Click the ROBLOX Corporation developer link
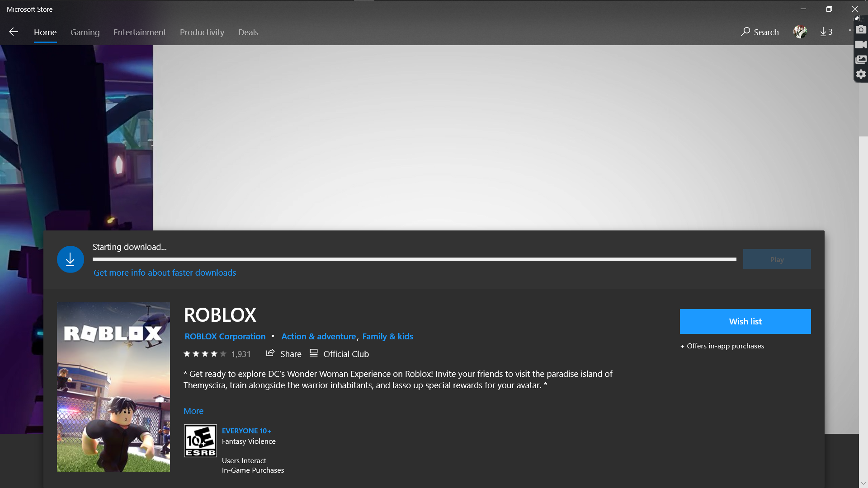The height and width of the screenshot is (488, 868). tap(225, 336)
